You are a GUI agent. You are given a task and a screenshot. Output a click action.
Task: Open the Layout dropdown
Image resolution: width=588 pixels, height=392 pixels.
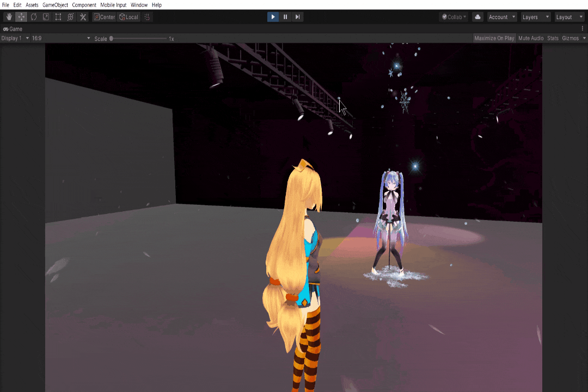click(569, 17)
